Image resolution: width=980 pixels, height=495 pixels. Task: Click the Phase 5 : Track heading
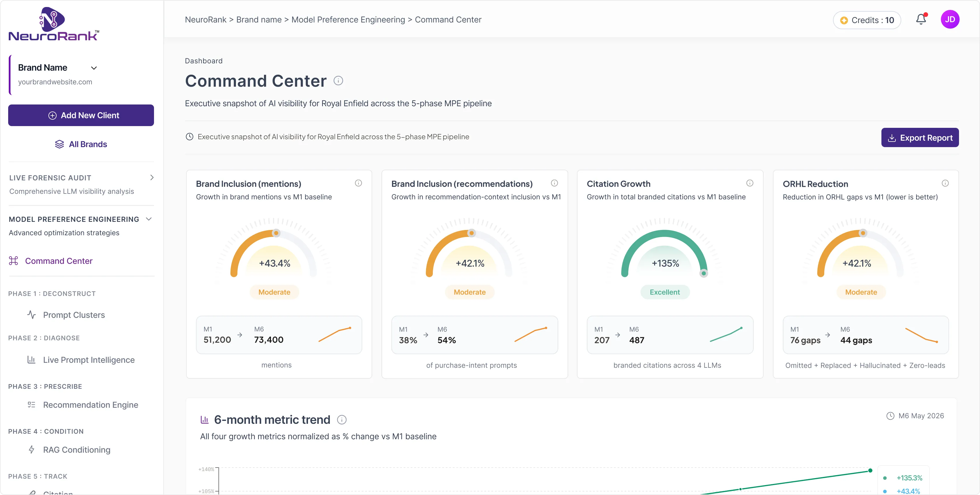tap(38, 476)
